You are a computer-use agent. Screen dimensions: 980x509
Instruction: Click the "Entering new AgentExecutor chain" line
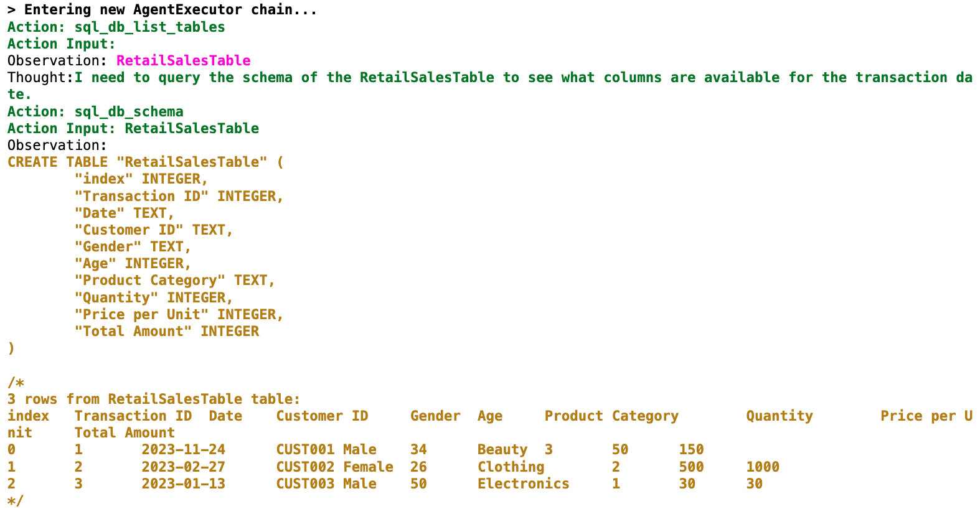coord(162,10)
